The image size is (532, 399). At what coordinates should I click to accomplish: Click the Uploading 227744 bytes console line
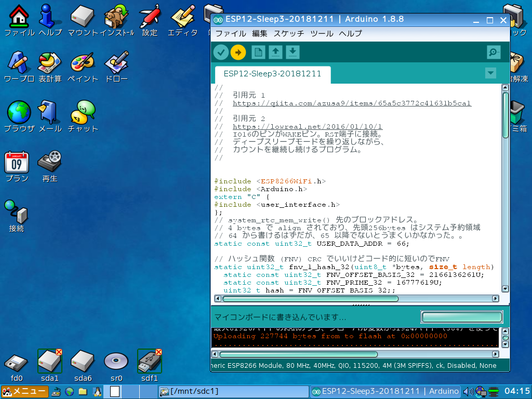click(330, 336)
